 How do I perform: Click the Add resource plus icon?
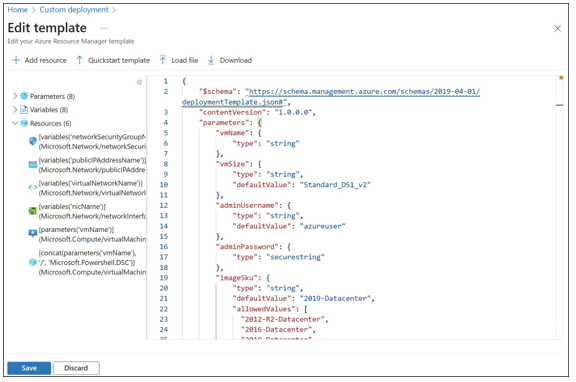16,60
